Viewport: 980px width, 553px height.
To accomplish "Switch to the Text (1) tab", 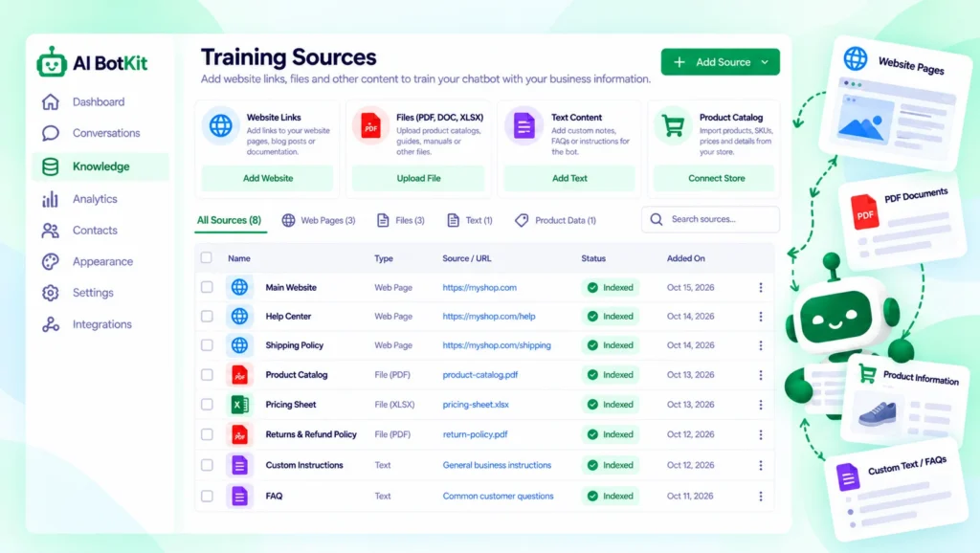I will [x=470, y=221].
